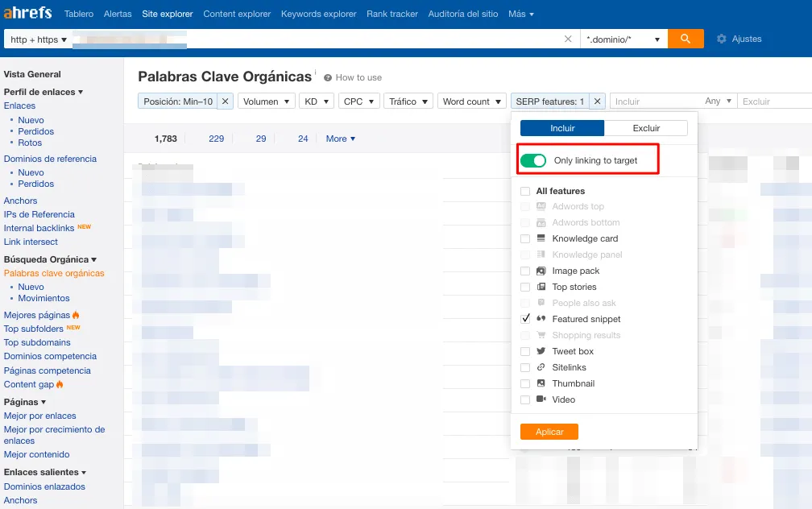Click the Video camera icon
812x509 pixels.
pyautogui.click(x=541, y=399)
